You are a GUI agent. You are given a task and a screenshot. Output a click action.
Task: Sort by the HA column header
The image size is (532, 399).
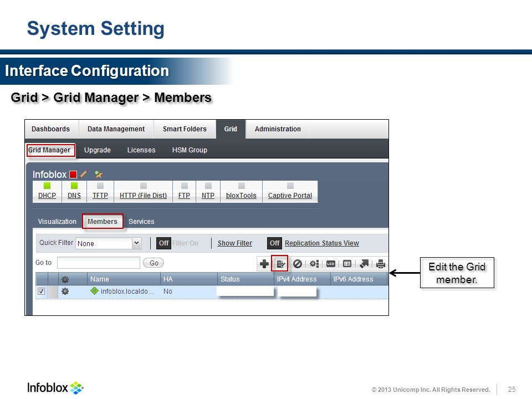189,279
